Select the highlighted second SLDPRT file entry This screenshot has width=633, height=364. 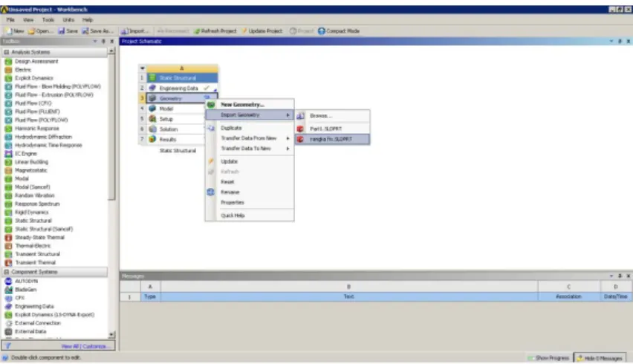(332, 139)
